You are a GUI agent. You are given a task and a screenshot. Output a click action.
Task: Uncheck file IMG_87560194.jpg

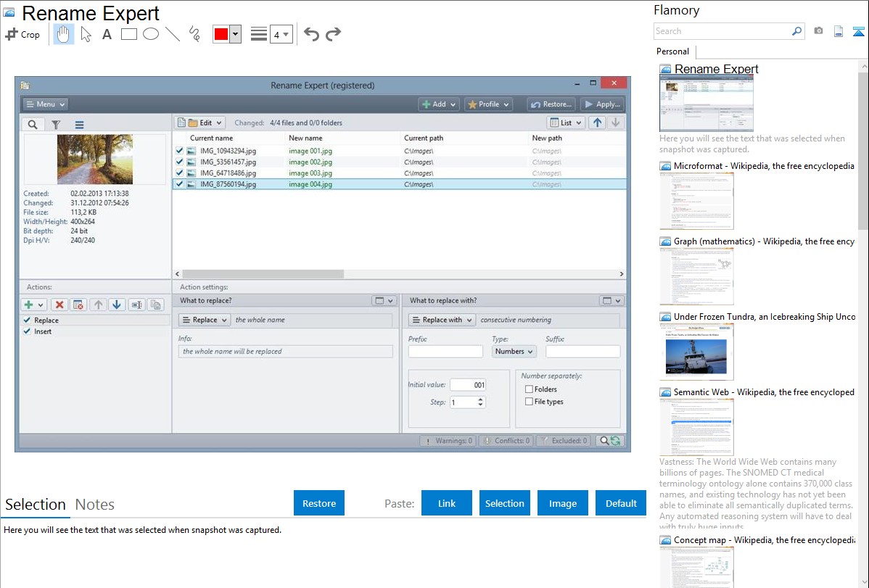[179, 183]
